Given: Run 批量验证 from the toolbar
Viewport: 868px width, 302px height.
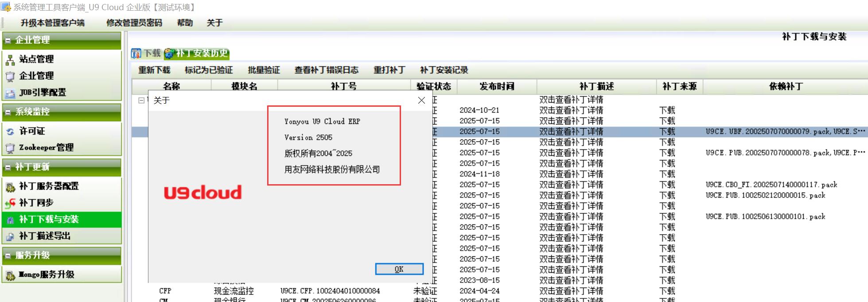Looking at the screenshot, I should point(264,70).
